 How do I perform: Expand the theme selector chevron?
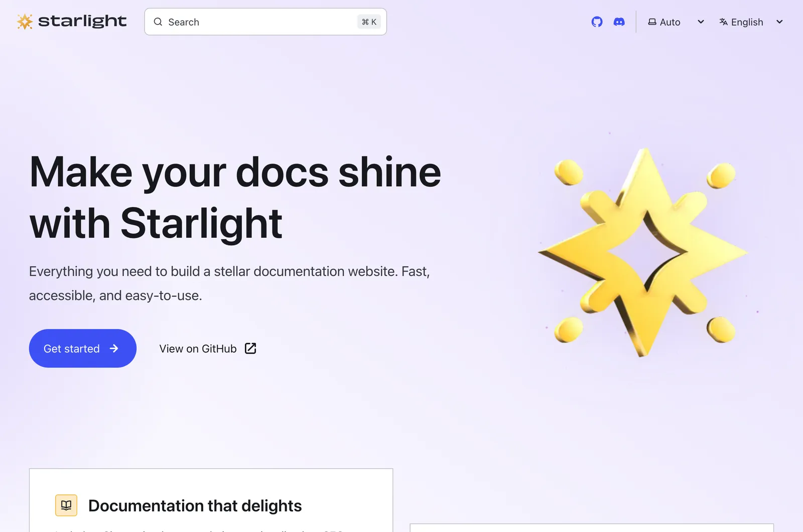point(701,22)
